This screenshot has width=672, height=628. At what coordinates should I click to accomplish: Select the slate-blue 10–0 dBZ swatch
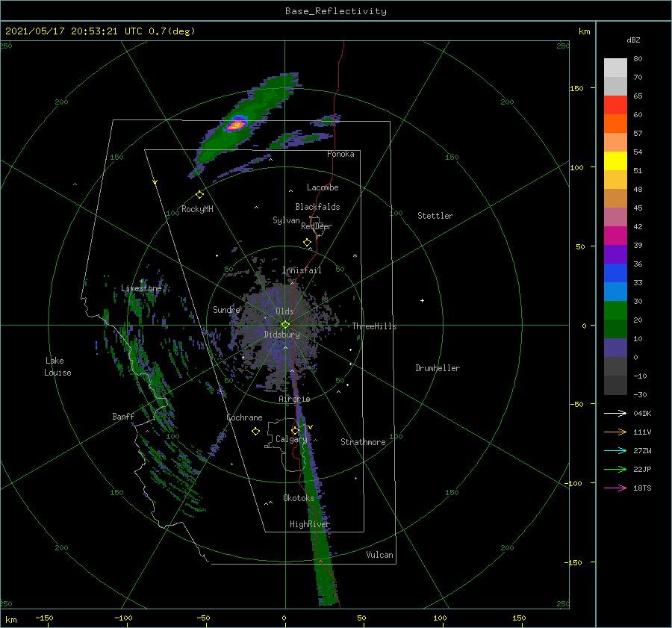pos(615,348)
